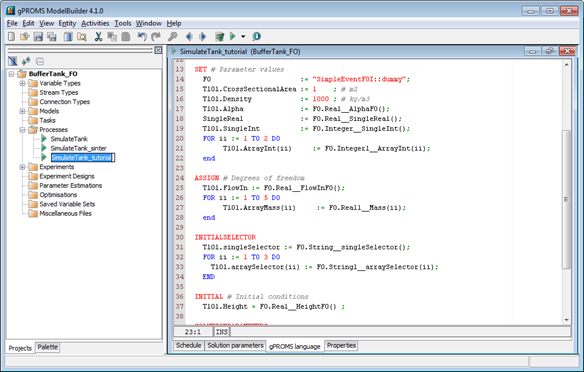
Task: Open the Window menu
Action: [x=148, y=23]
